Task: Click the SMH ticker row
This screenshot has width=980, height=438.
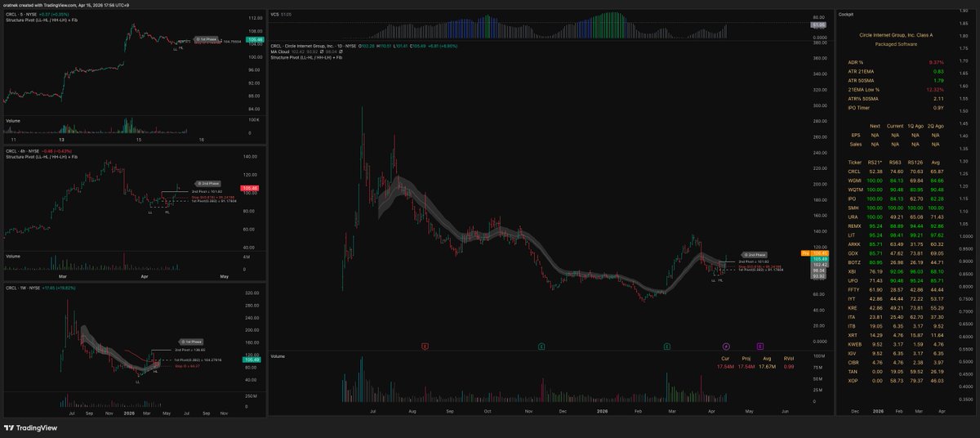Action: click(x=896, y=208)
